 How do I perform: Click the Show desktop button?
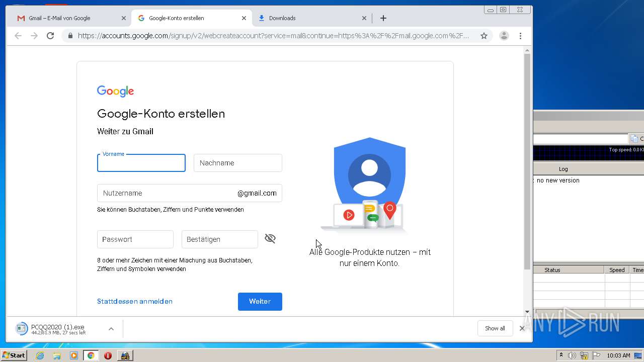tap(639, 355)
